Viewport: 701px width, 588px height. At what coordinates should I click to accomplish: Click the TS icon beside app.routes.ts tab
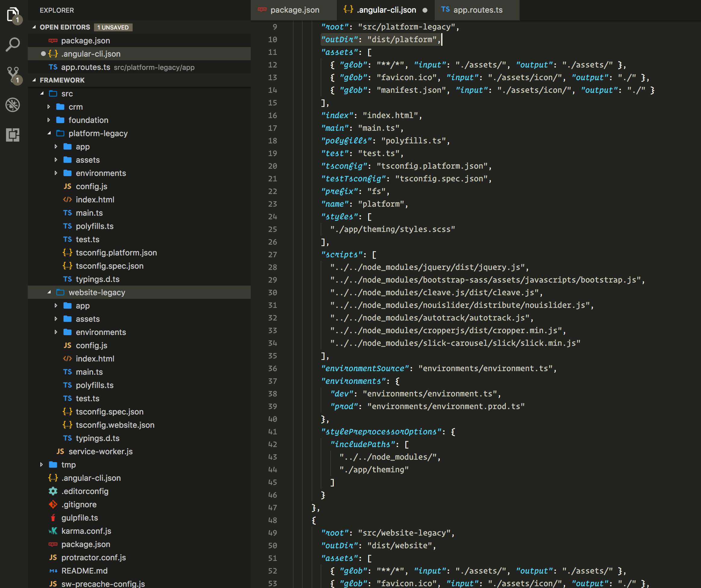pos(446,10)
